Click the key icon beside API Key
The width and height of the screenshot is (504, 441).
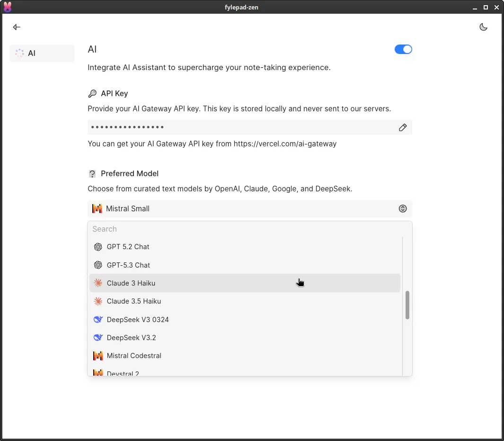pyautogui.click(x=92, y=94)
